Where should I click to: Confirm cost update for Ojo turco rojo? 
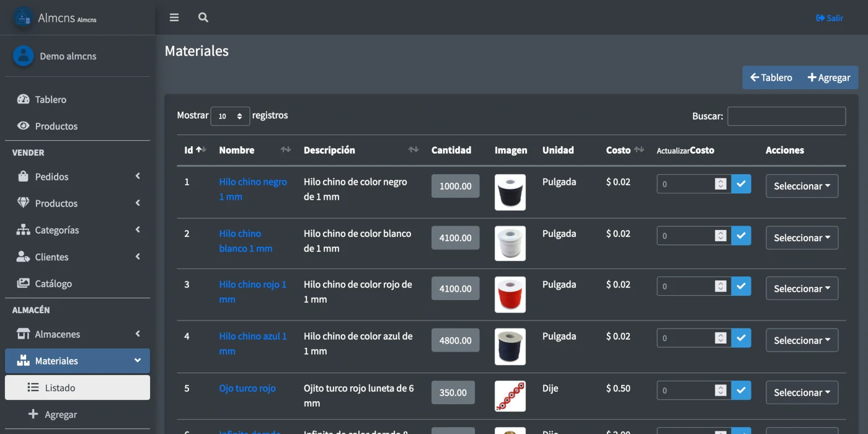point(741,390)
